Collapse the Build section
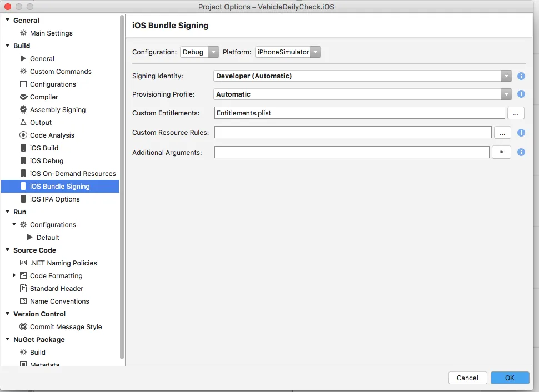539x392 pixels. tap(8, 46)
